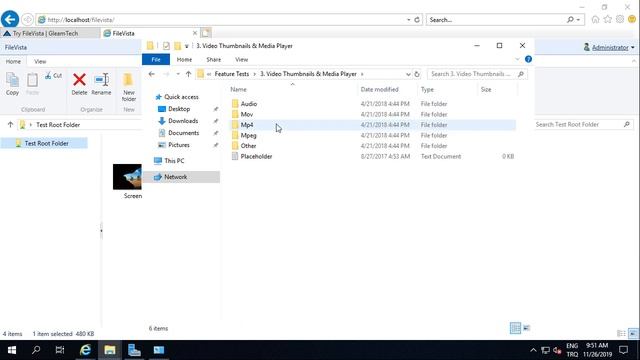Switch Explorer to details view icon
The height and width of the screenshot is (360, 640).
pos(515,328)
